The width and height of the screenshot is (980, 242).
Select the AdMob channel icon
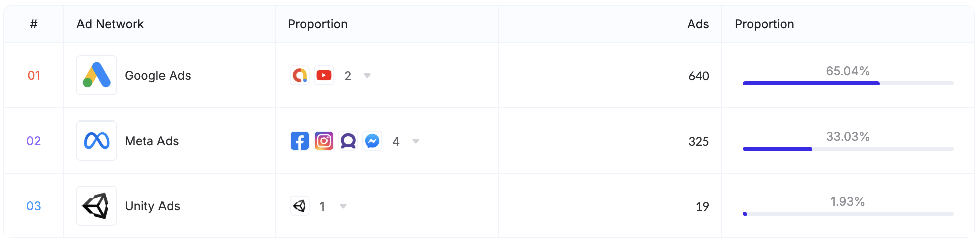click(x=300, y=75)
